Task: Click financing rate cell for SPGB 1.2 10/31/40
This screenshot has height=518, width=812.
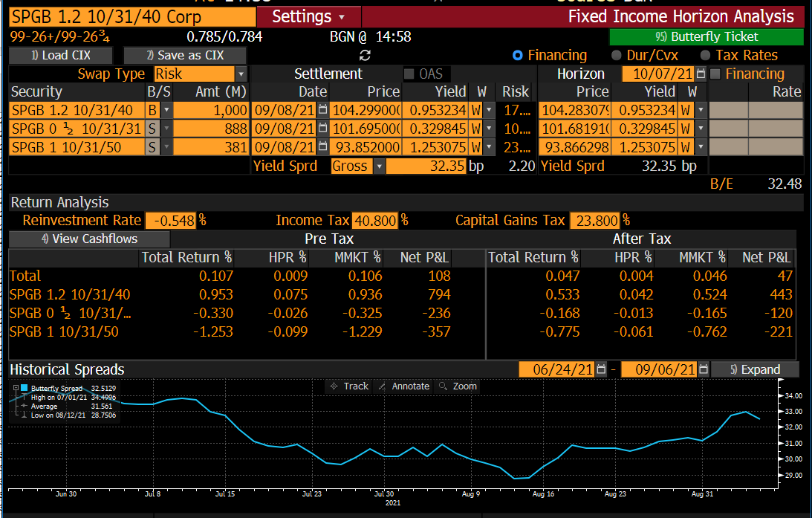Action: pos(776,110)
